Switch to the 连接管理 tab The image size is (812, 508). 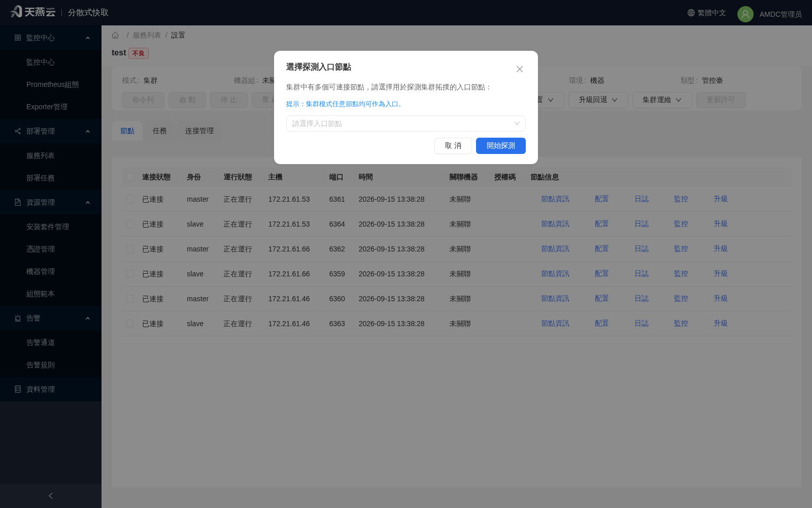pyautogui.click(x=199, y=131)
